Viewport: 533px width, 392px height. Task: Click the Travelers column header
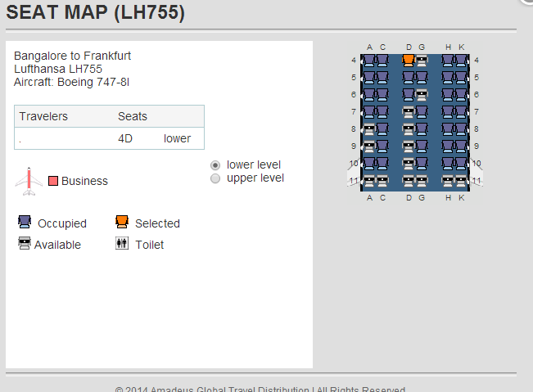pyautogui.click(x=43, y=116)
